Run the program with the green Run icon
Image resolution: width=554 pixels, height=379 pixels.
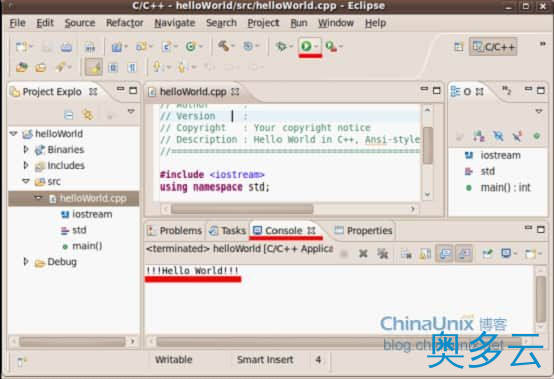306,46
